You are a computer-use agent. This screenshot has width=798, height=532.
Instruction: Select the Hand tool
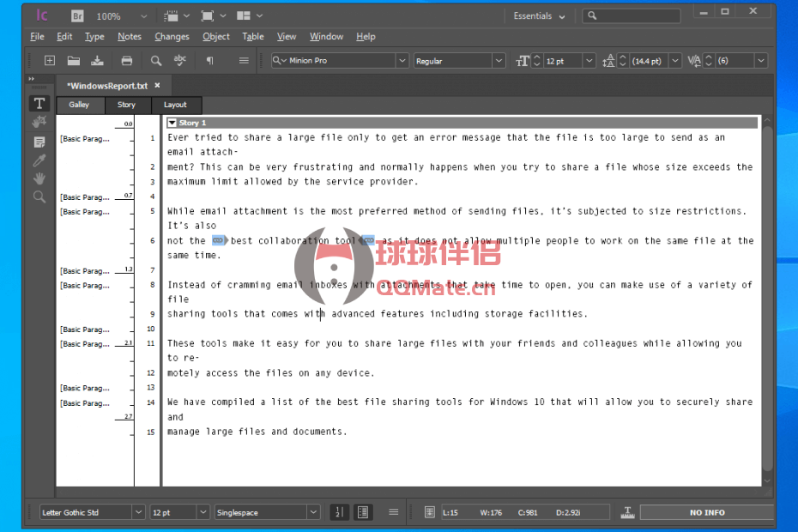click(x=39, y=178)
